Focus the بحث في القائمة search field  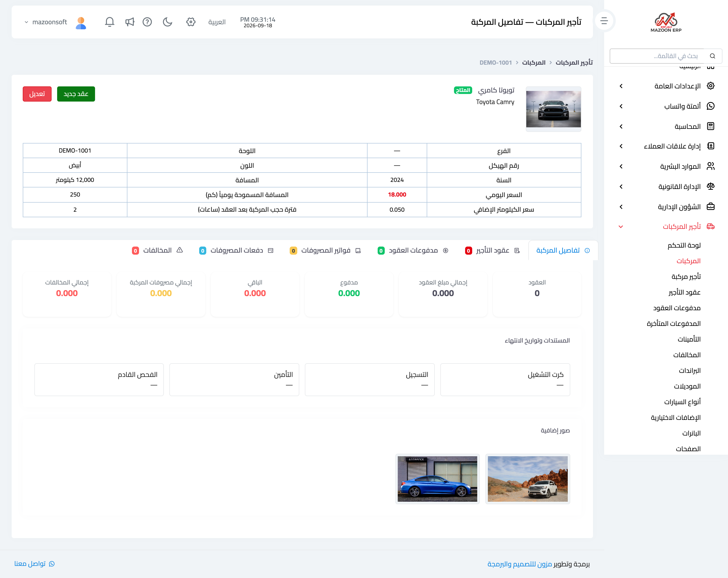[657, 56]
